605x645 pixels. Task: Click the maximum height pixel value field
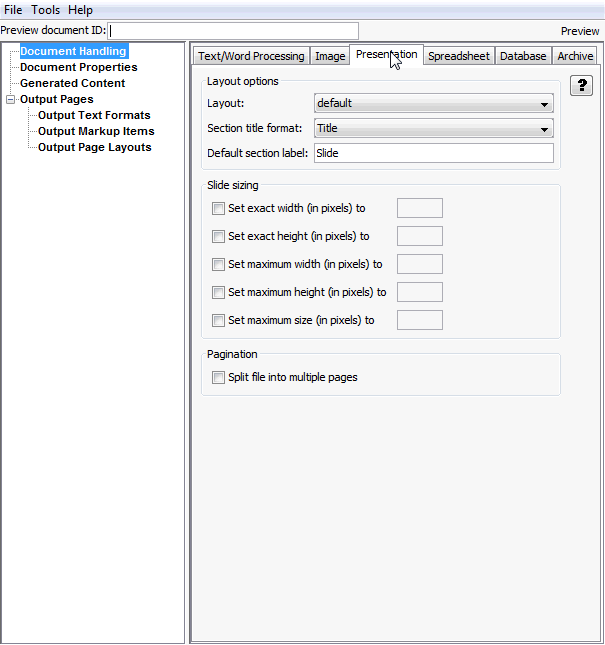(420, 292)
